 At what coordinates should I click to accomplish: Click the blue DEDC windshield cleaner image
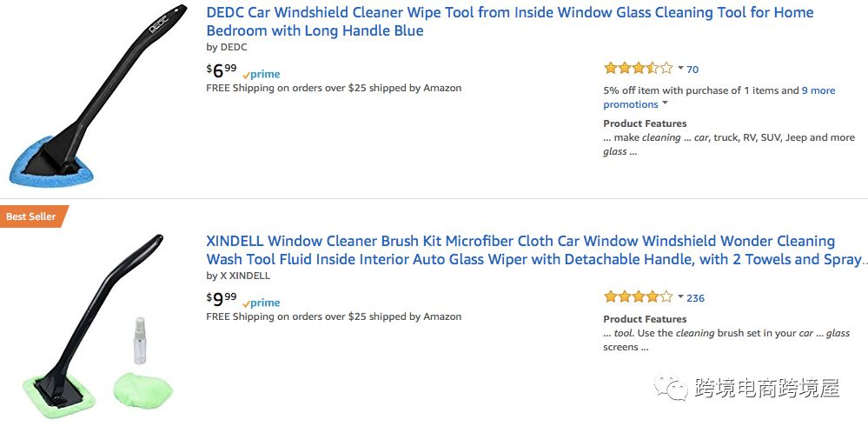click(x=96, y=96)
